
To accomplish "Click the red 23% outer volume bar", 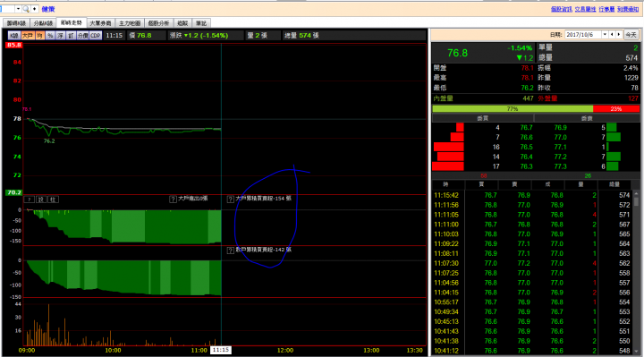I will [x=616, y=109].
